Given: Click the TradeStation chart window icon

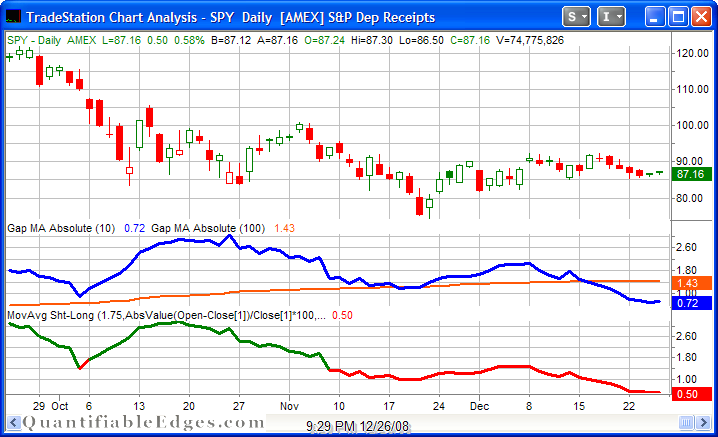Looking at the screenshot, I should pyautogui.click(x=13, y=17).
